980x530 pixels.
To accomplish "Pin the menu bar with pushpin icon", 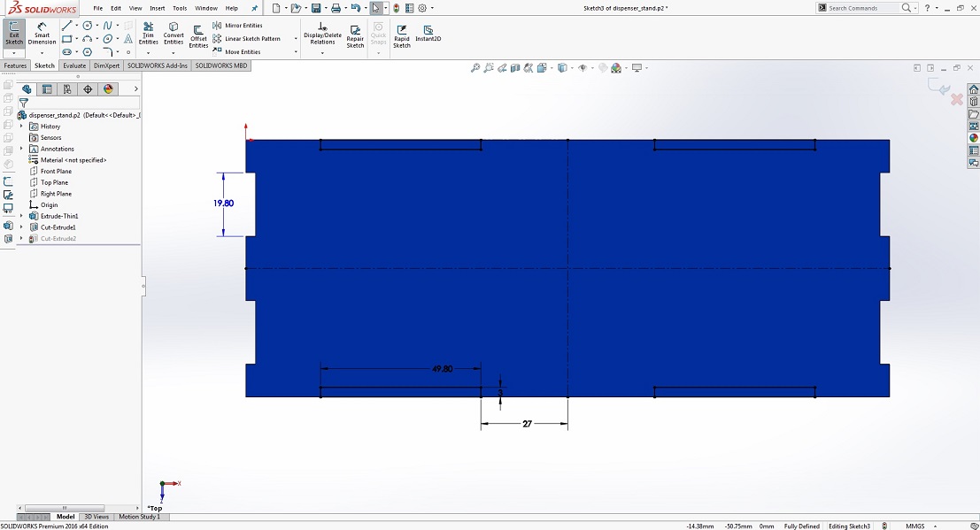I will tap(254, 8).
